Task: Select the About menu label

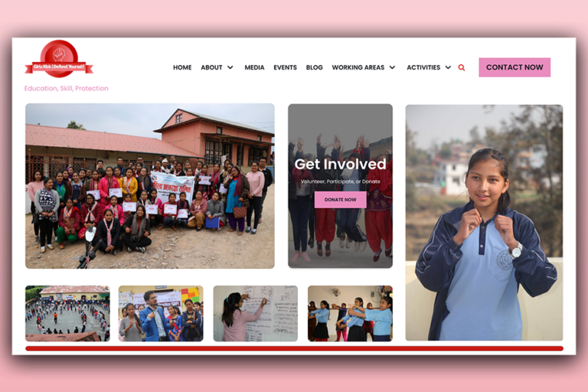Action: click(x=211, y=67)
